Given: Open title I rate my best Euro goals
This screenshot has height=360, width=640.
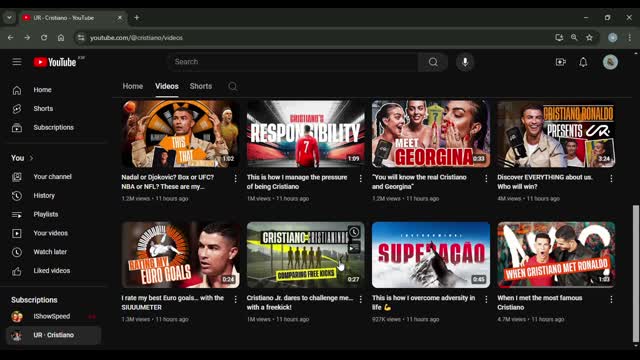Looking at the screenshot, I should 173,302.
